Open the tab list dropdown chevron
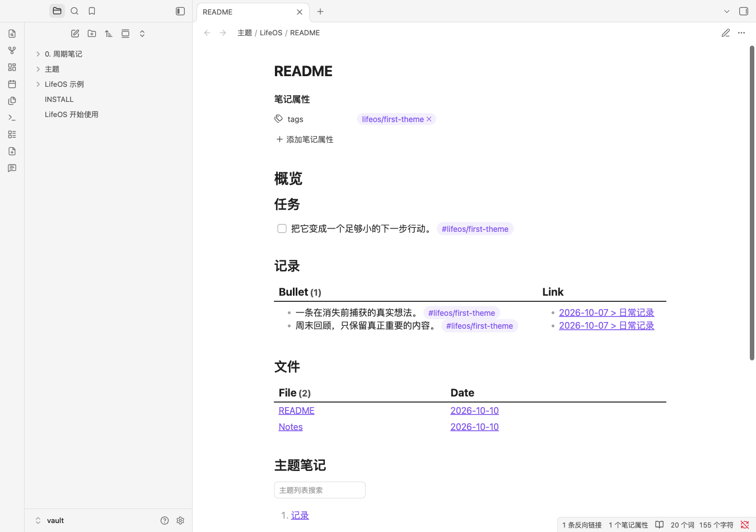Image resolution: width=756 pixels, height=532 pixels. pos(727,11)
